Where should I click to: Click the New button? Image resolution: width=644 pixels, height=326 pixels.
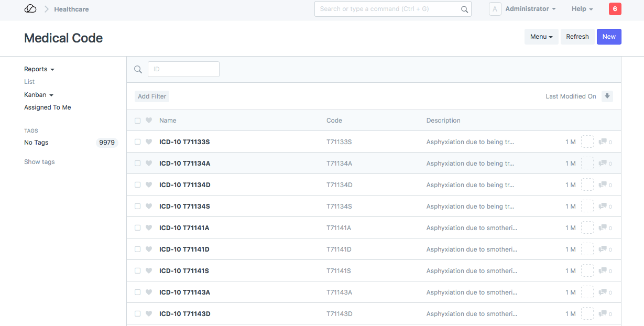609,37
